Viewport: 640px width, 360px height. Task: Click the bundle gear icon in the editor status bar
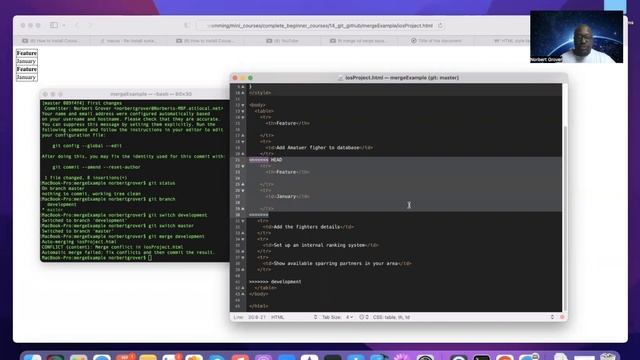[363, 317]
